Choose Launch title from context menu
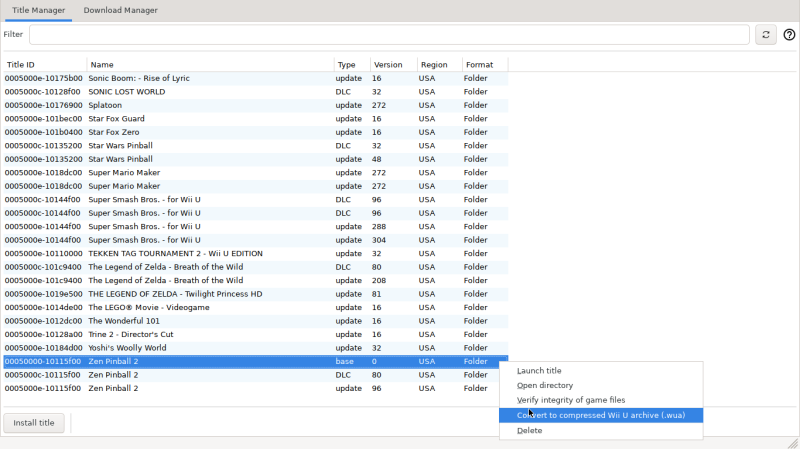The height and width of the screenshot is (449, 800). pyautogui.click(x=601, y=371)
